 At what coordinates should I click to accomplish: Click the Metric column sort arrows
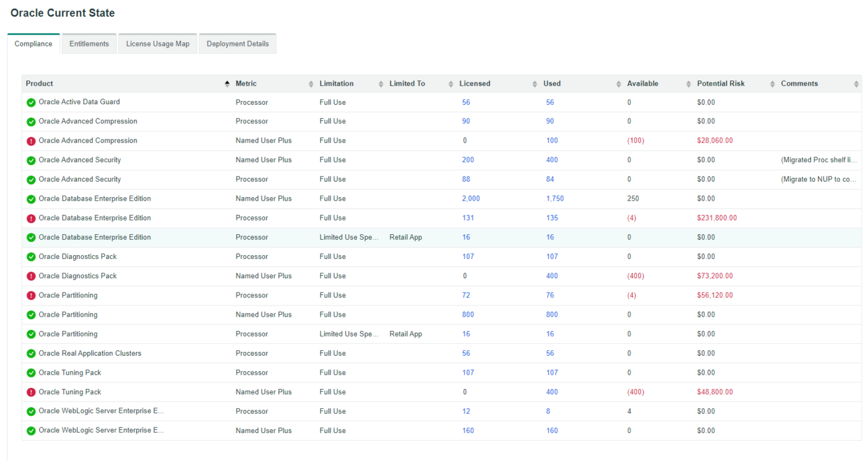point(311,84)
